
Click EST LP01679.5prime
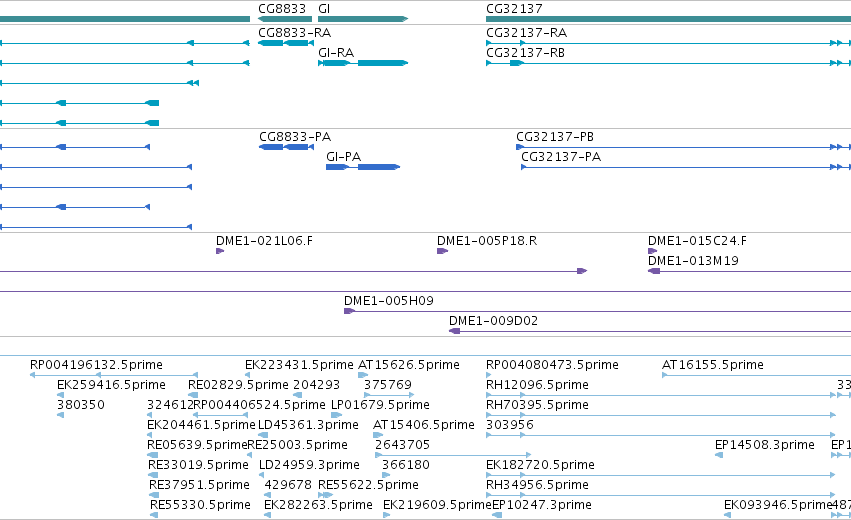(380, 405)
